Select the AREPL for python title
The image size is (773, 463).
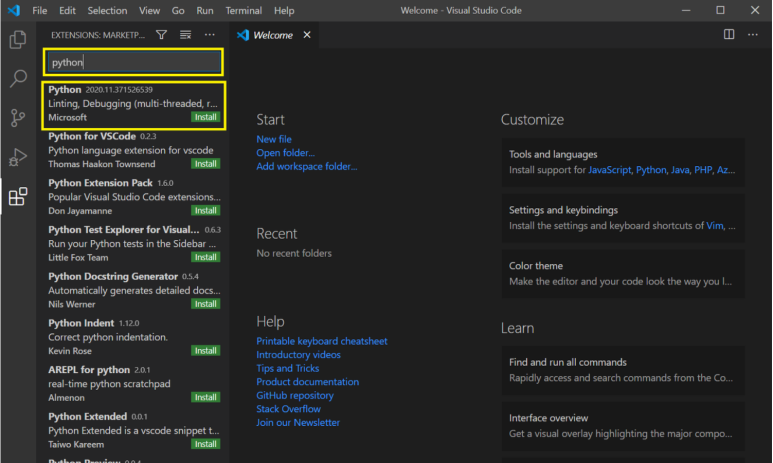coord(89,370)
